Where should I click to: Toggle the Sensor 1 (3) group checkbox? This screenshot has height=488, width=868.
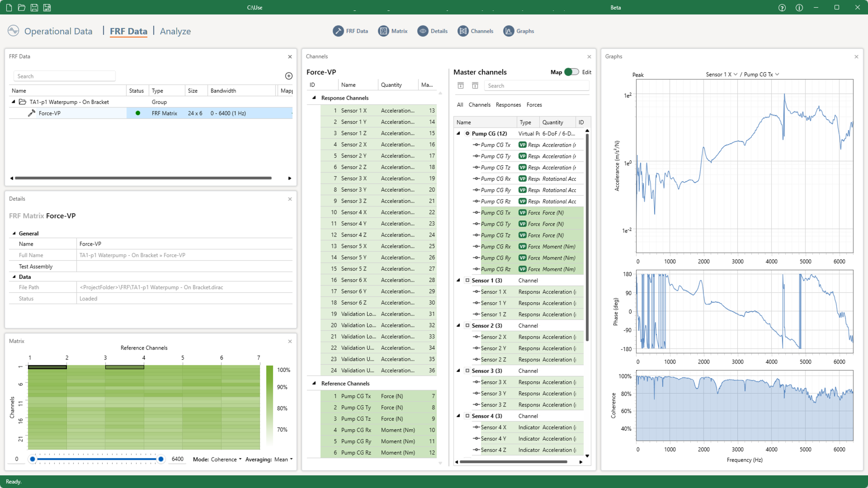tap(467, 281)
